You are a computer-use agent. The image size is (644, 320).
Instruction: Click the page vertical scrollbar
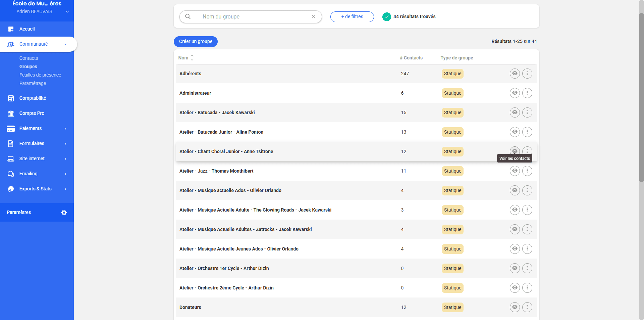click(641, 97)
